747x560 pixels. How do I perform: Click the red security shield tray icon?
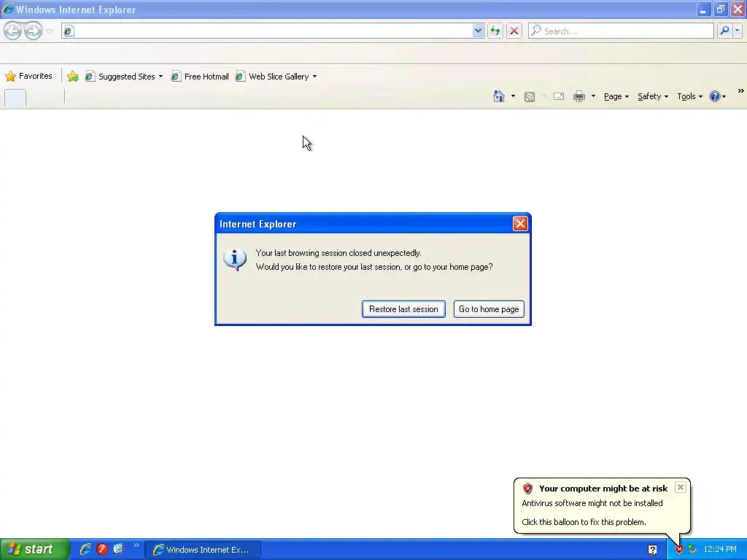(x=679, y=550)
